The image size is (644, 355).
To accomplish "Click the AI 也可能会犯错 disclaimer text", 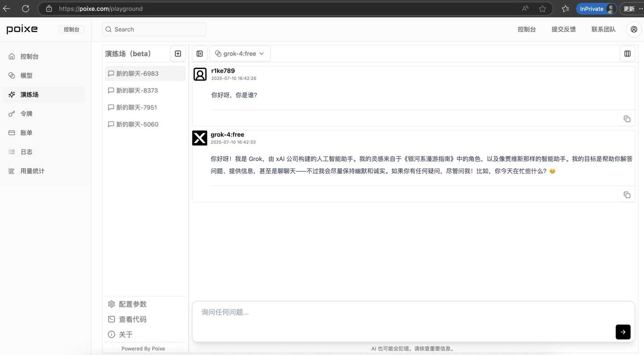I will click(x=413, y=349).
